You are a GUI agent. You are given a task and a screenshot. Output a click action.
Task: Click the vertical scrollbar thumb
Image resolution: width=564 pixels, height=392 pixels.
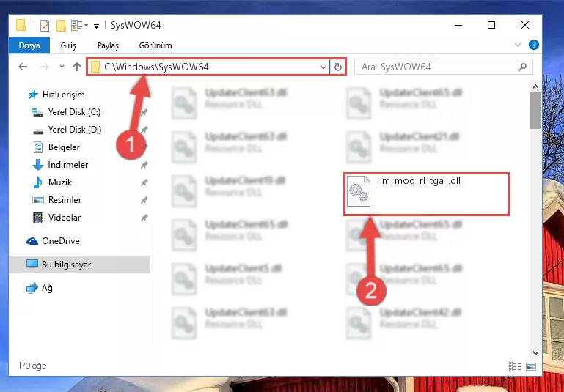(535, 111)
